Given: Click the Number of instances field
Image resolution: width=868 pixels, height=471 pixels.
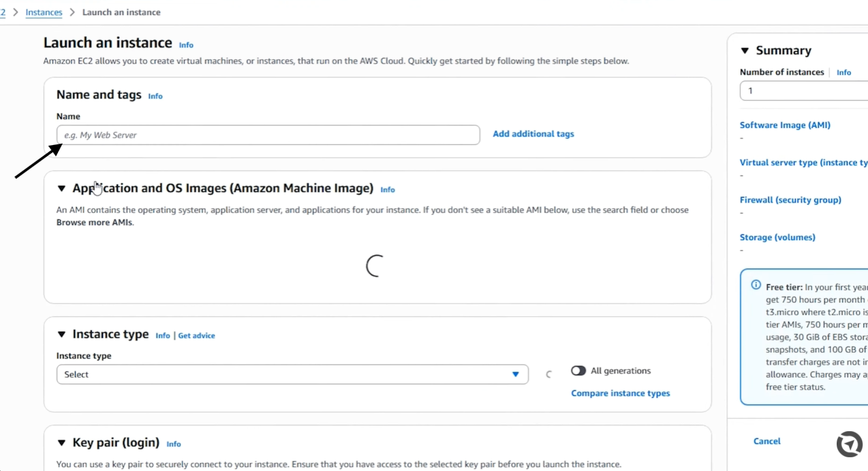Looking at the screenshot, I should pos(804,91).
